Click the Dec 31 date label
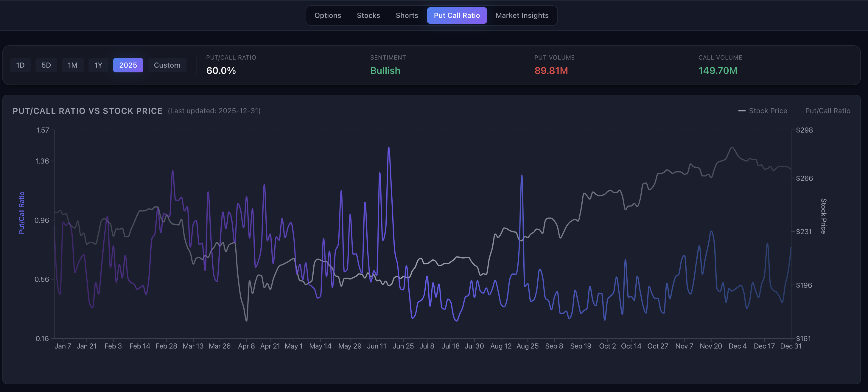 click(x=791, y=346)
